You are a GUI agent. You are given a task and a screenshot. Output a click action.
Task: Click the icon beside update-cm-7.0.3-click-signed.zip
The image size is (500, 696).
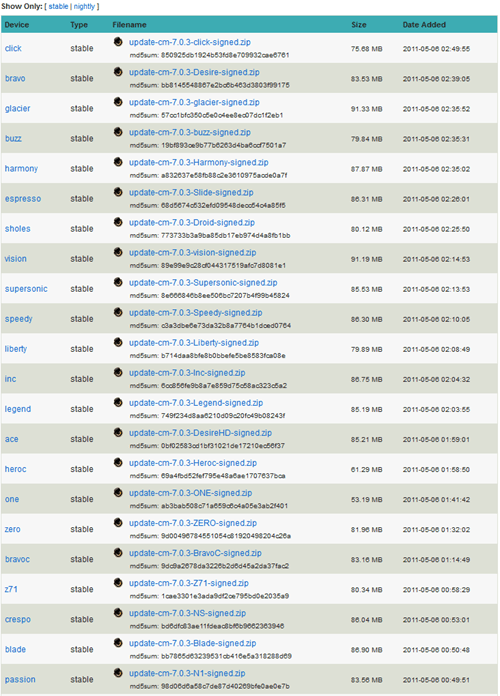[x=118, y=42]
